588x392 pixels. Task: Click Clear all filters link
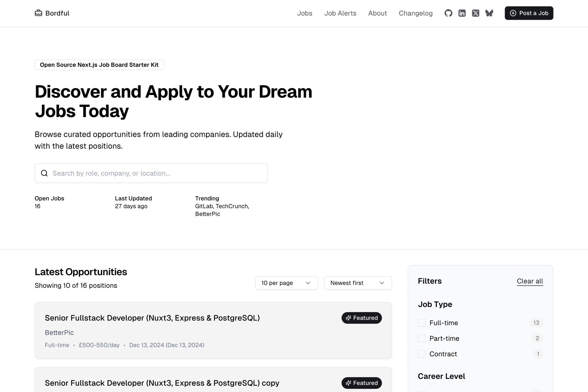529,281
